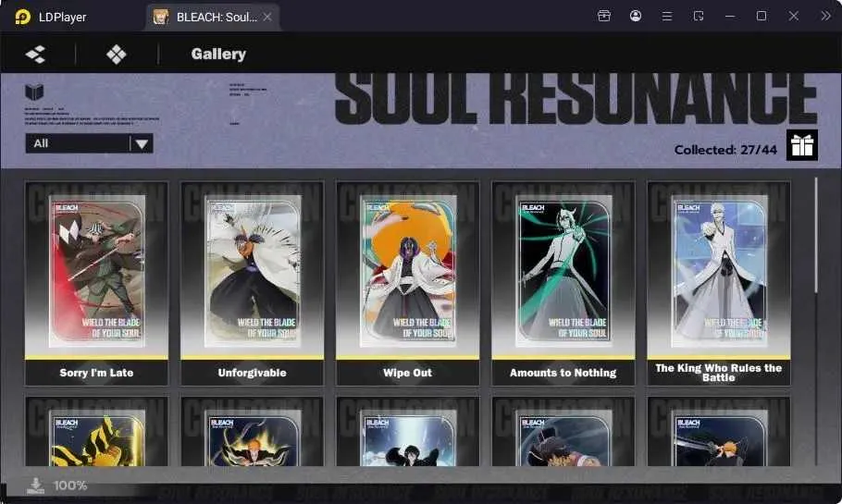Open the four-diamond home menu icon
This screenshot has height=504, width=842.
point(116,55)
